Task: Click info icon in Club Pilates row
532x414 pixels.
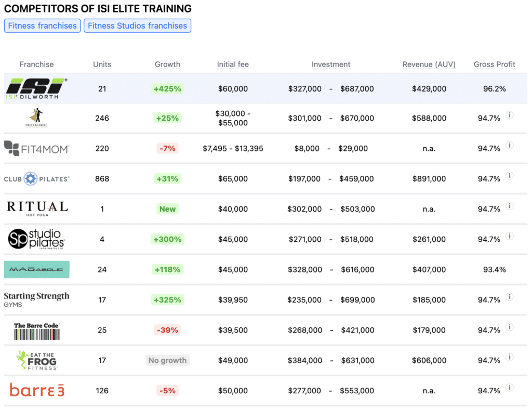Action: [509, 176]
